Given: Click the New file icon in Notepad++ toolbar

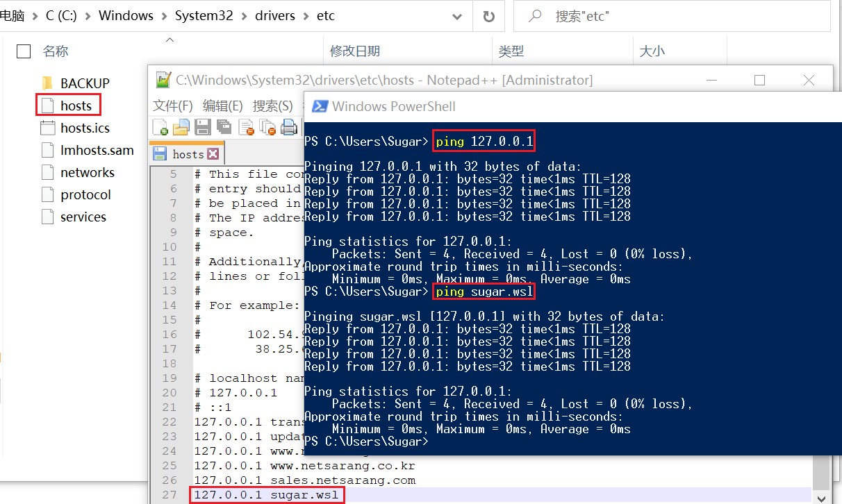Looking at the screenshot, I should point(160,127).
